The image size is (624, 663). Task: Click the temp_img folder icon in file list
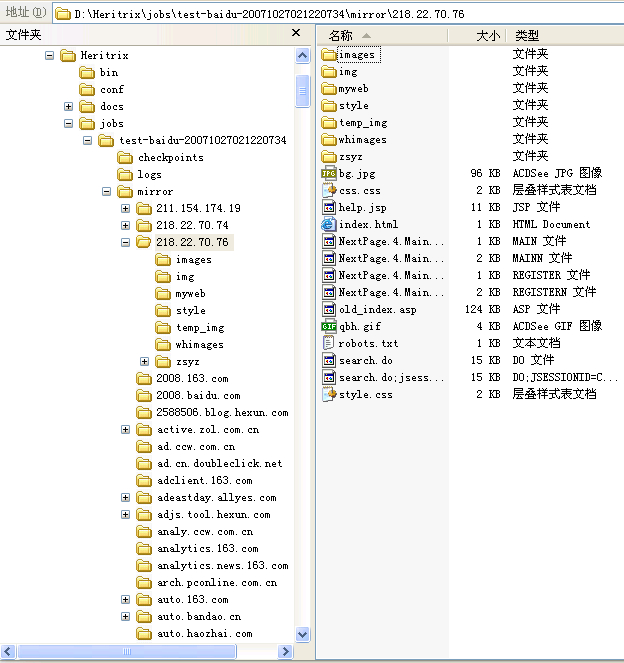(x=328, y=123)
